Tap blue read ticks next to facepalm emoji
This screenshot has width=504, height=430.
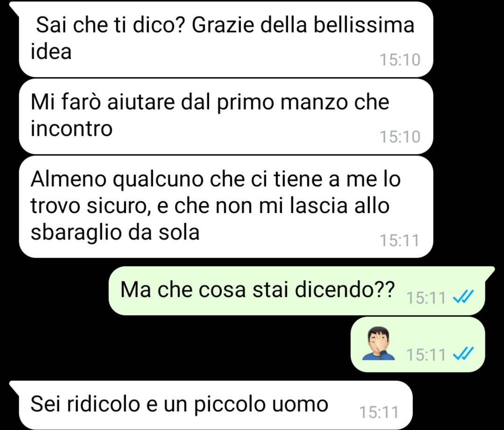pyautogui.click(x=463, y=354)
